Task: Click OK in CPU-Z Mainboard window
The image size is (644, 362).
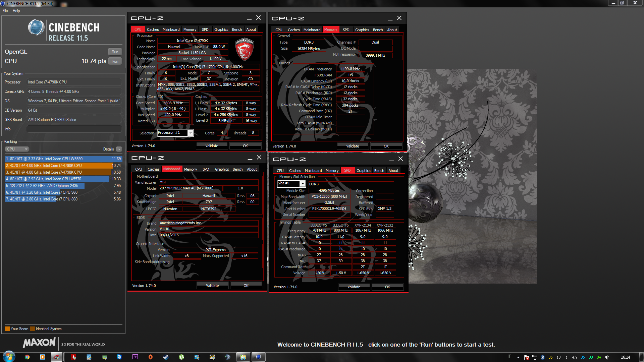Action: pos(246,286)
